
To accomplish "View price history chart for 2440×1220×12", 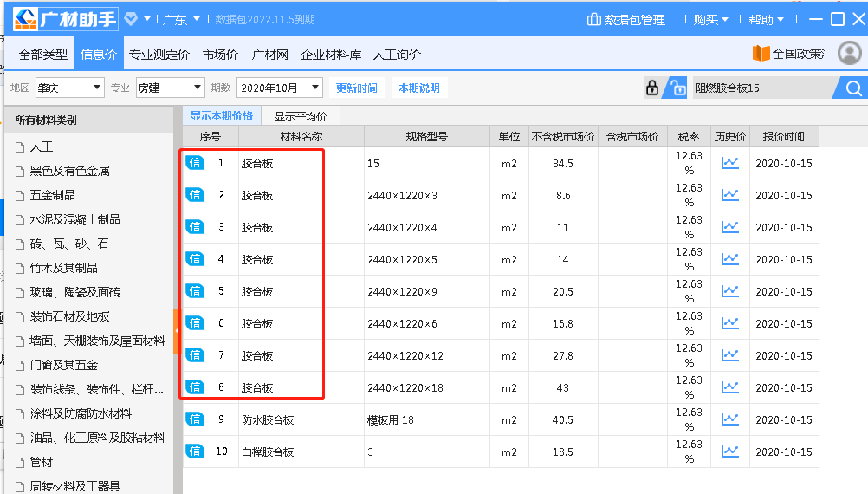I will coord(729,355).
